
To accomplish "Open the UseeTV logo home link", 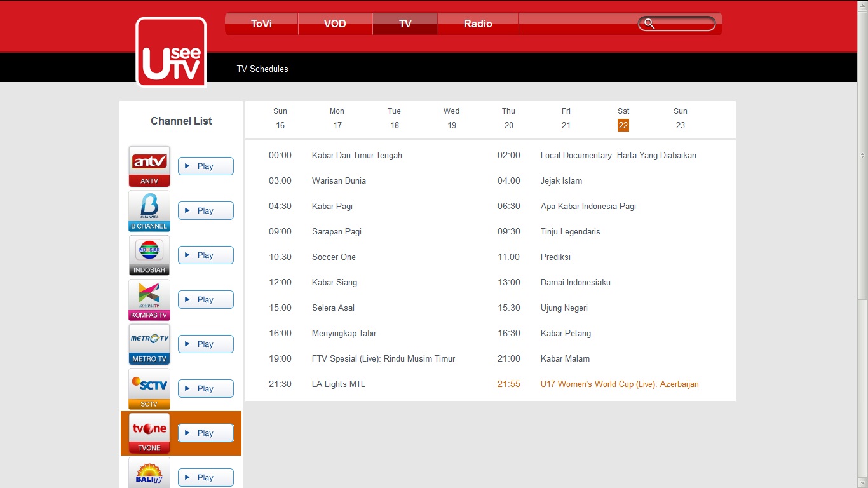I will tap(171, 51).
